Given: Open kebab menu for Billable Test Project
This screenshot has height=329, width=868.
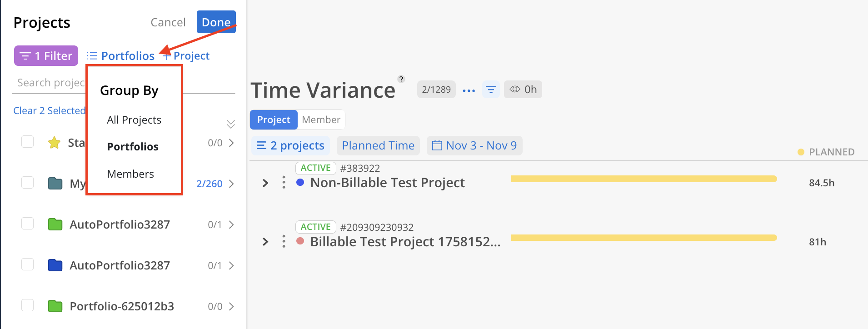Looking at the screenshot, I should pos(284,241).
